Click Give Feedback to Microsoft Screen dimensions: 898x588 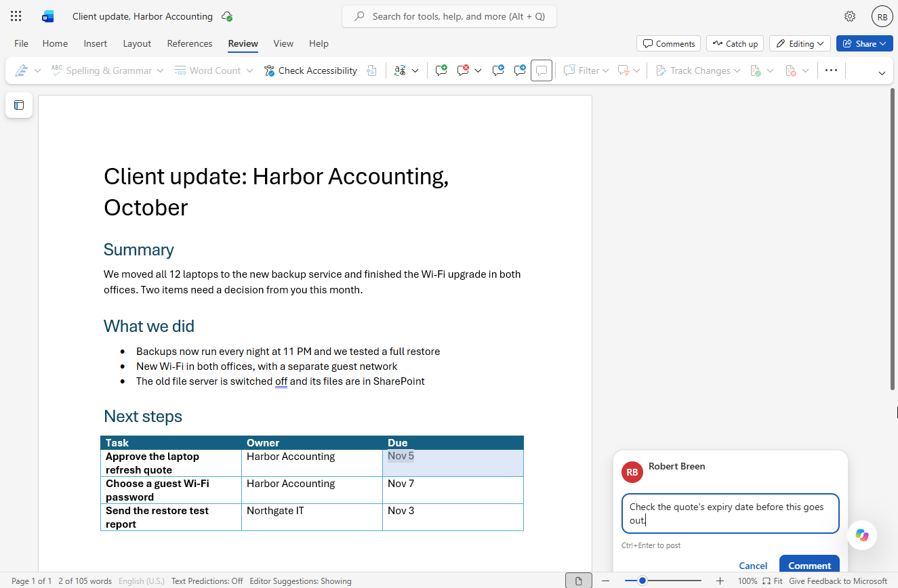click(x=838, y=581)
